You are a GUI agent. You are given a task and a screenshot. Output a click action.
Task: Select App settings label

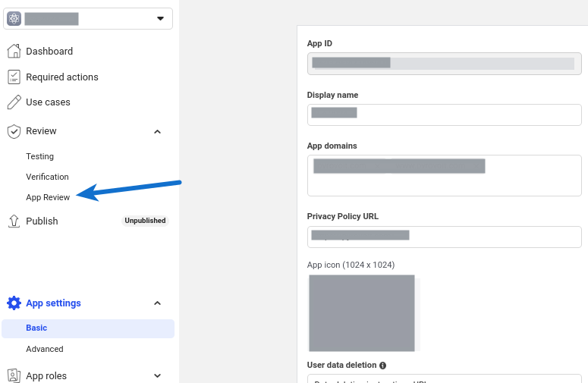(x=53, y=303)
